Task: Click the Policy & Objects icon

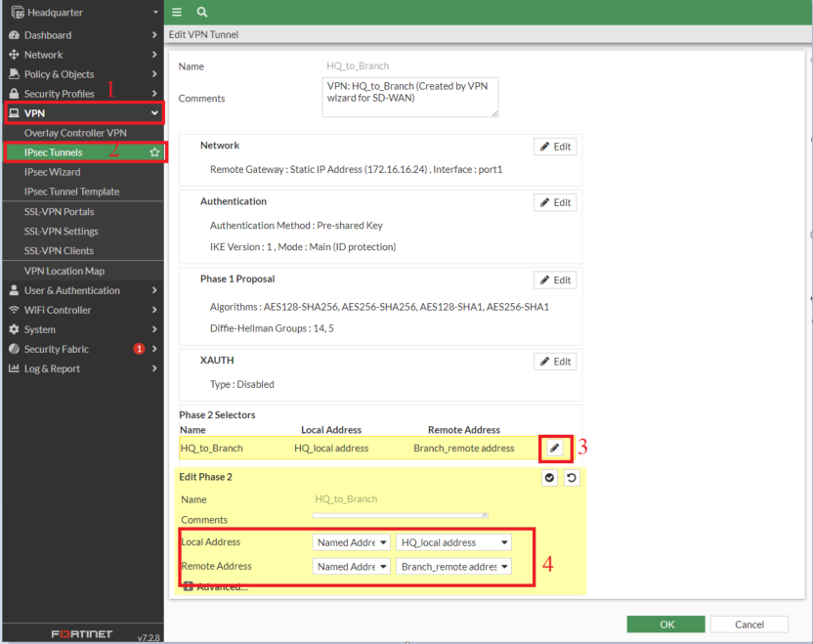Action: (x=14, y=74)
